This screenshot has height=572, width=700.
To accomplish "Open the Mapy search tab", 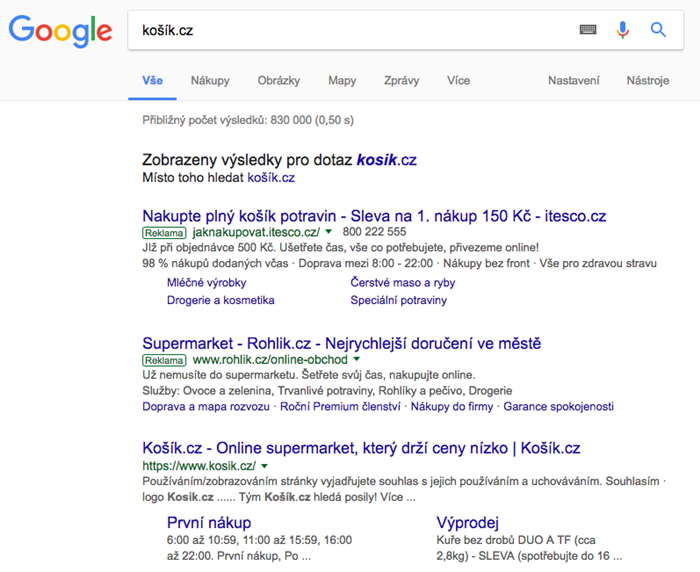I will click(342, 81).
